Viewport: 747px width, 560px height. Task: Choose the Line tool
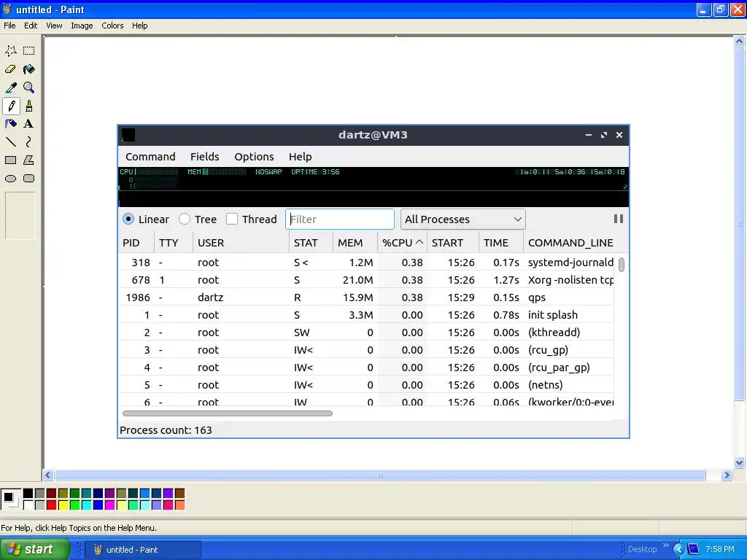pos(11,142)
